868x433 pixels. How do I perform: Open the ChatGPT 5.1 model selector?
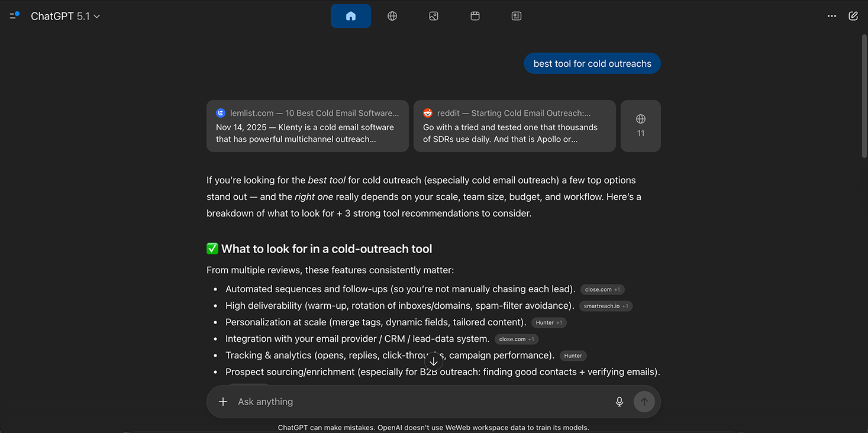pyautogui.click(x=65, y=16)
